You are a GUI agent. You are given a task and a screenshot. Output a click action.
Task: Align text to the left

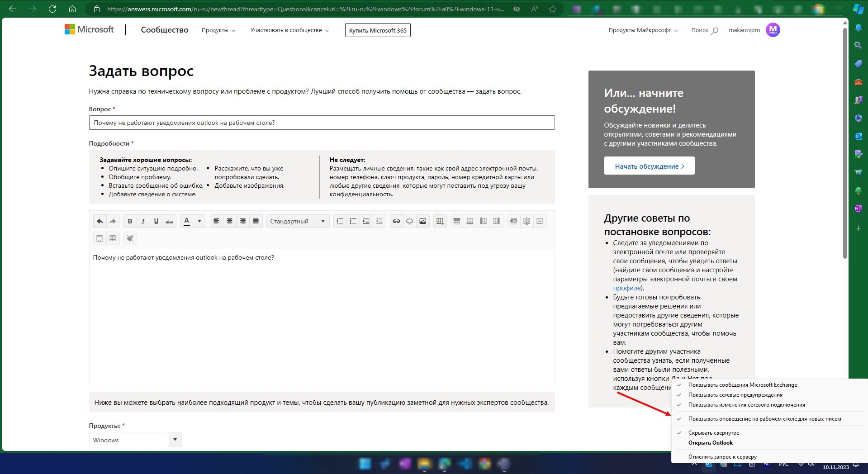click(x=216, y=221)
